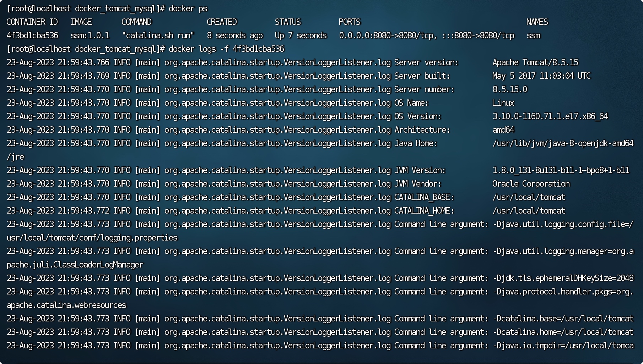Click the "Up 7 seconds" status value
643x364 pixels.
(x=301, y=35)
